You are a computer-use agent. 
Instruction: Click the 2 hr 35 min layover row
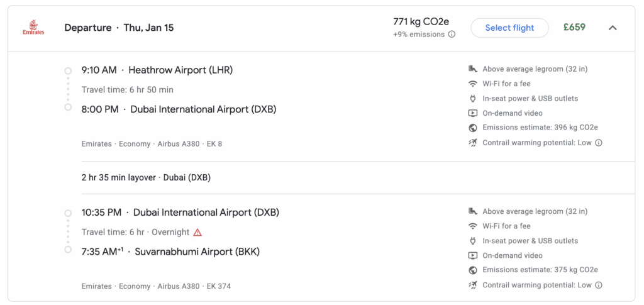(x=146, y=177)
